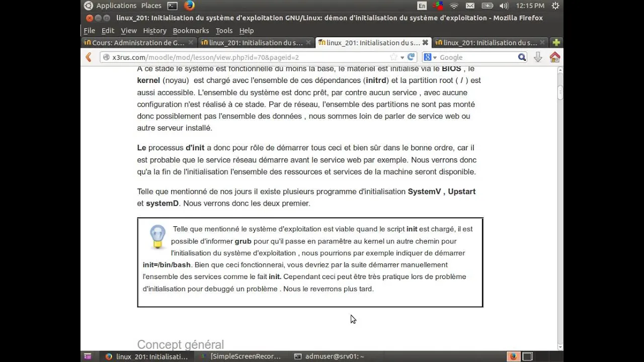Open the mail envelope indicator
The width and height of the screenshot is (644, 362).
470,6
